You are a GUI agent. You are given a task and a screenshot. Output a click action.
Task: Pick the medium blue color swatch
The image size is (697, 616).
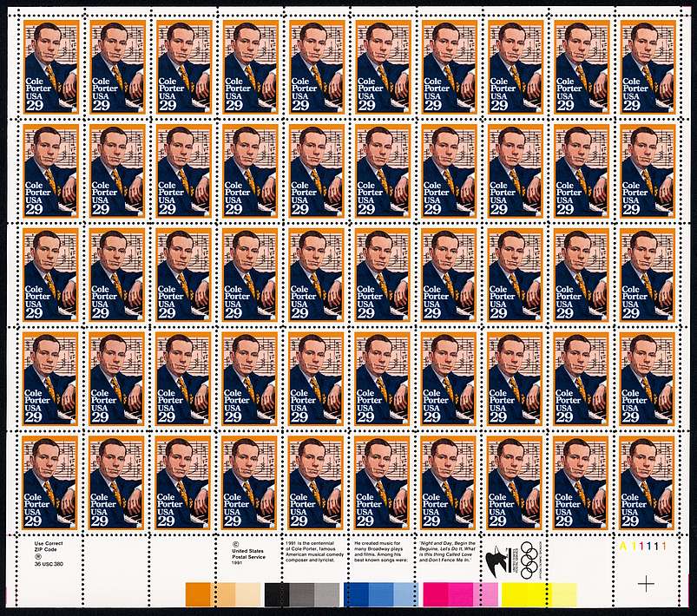pos(381,594)
